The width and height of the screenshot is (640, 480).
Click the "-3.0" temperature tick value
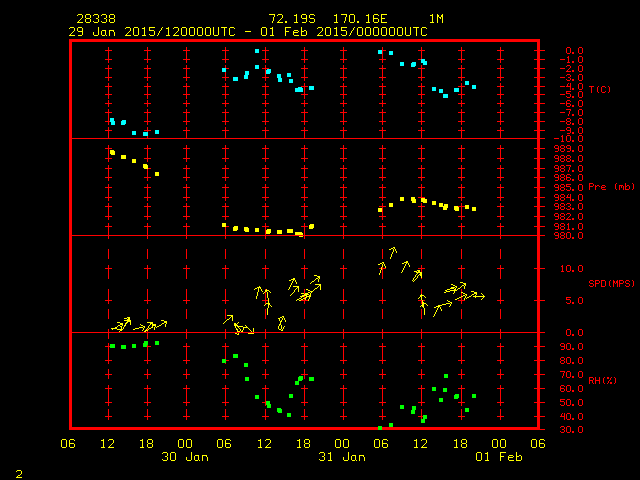(x=571, y=78)
